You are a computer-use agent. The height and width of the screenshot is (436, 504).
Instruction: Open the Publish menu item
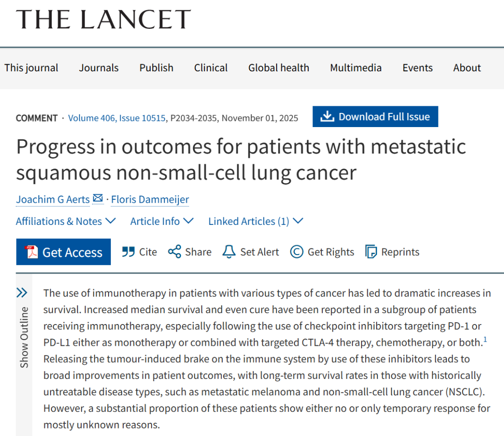click(x=156, y=68)
